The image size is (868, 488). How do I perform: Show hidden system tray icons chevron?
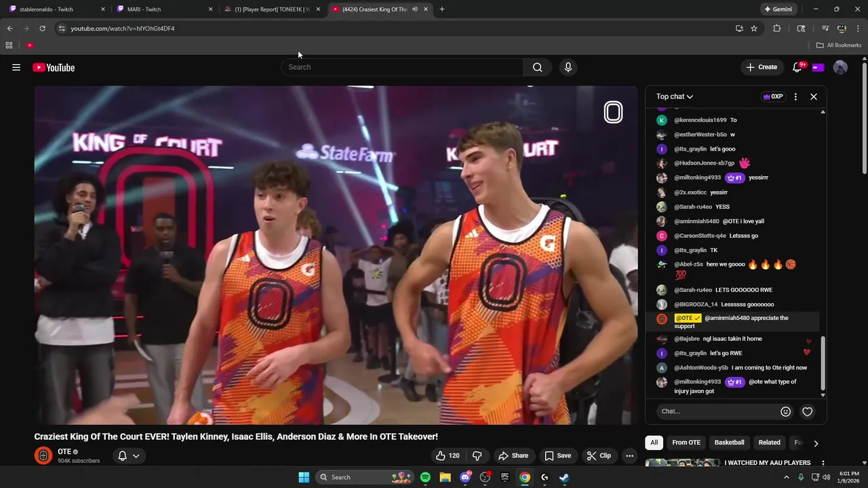pos(787,477)
